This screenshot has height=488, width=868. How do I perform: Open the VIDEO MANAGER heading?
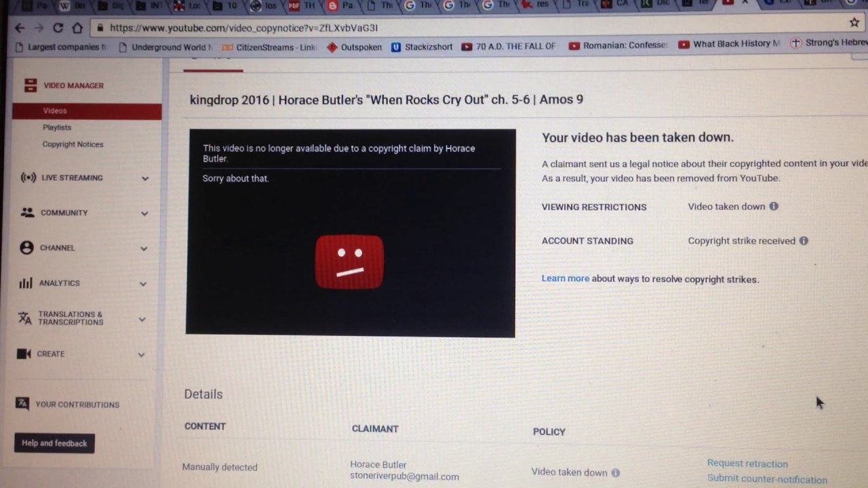click(x=73, y=85)
